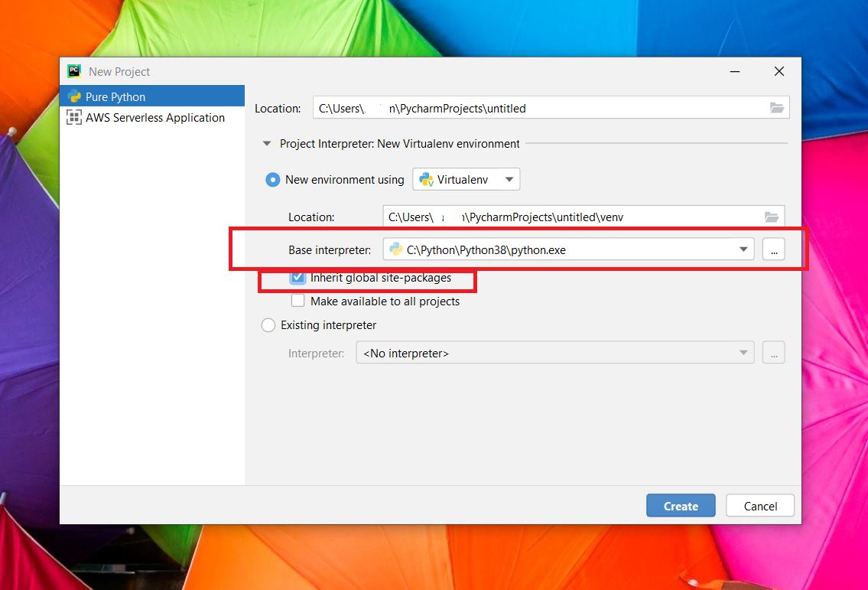Close the New Project dialog
The width and height of the screenshot is (868, 590).
click(779, 71)
